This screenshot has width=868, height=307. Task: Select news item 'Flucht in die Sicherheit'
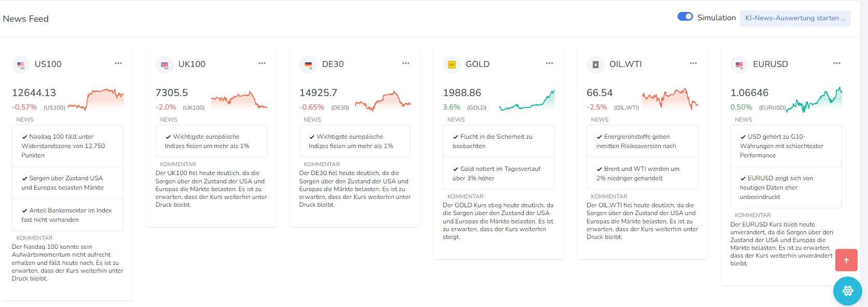(x=499, y=141)
